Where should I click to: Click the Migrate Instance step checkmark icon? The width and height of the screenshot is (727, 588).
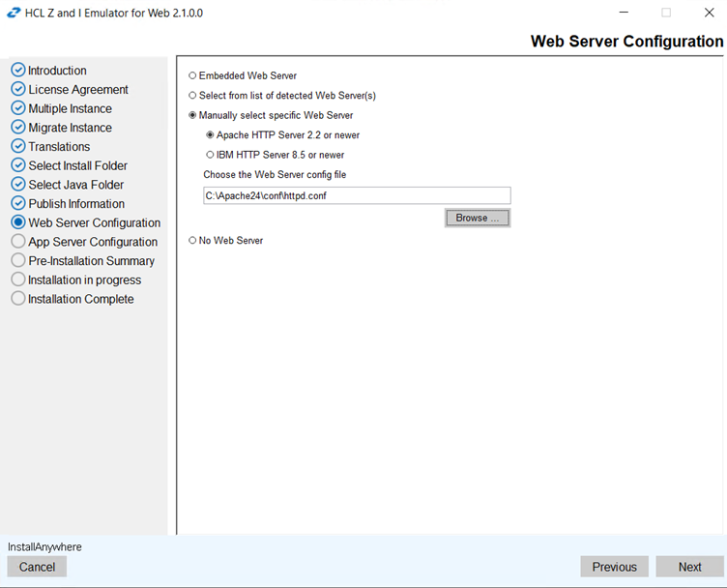coord(18,127)
